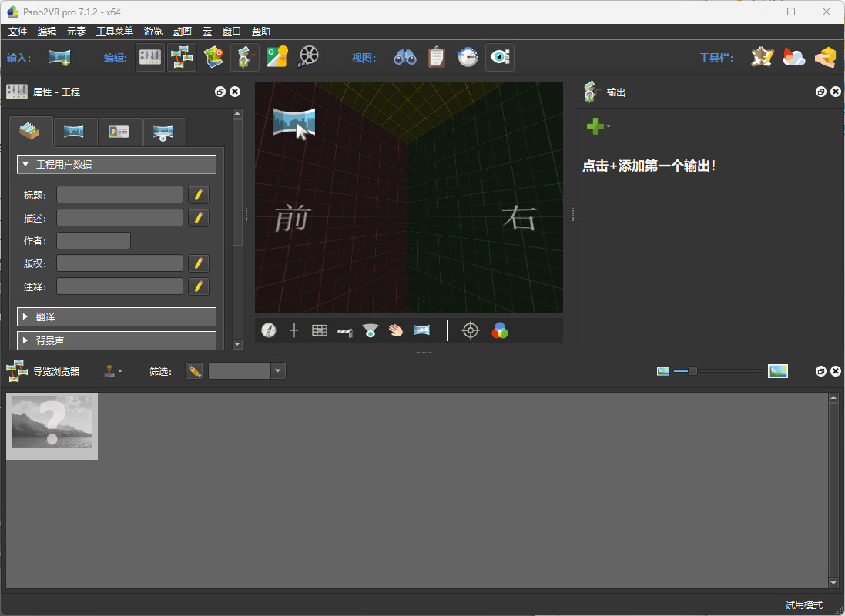Click the cloud icon in the toolbar
The height and width of the screenshot is (616, 845).
coord(794,57)
